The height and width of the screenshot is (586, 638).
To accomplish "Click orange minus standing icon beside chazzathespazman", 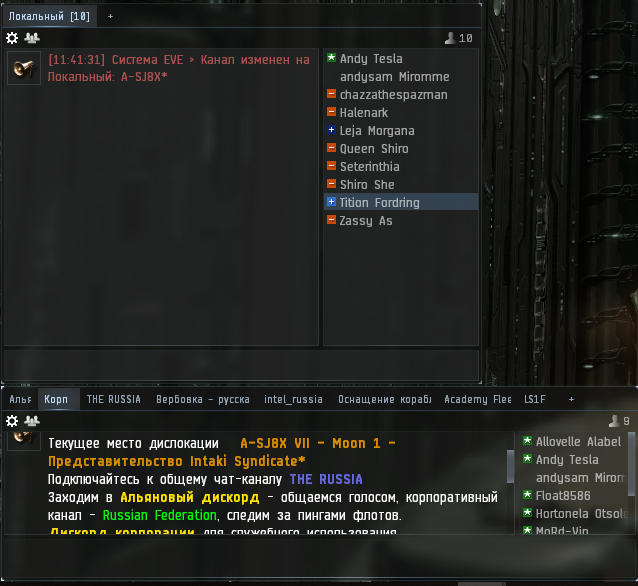I will (x=332, y=94).
